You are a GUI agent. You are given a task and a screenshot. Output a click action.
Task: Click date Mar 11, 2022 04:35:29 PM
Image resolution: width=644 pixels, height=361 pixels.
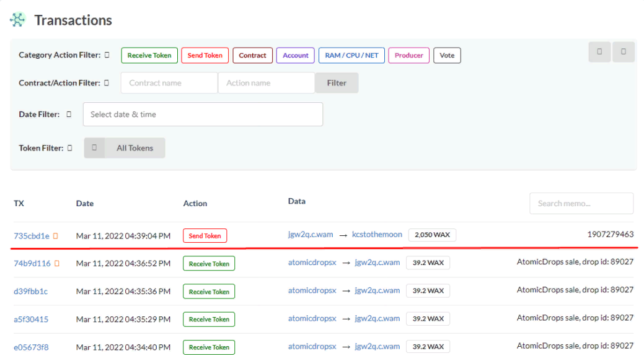[x=123, y=319]
